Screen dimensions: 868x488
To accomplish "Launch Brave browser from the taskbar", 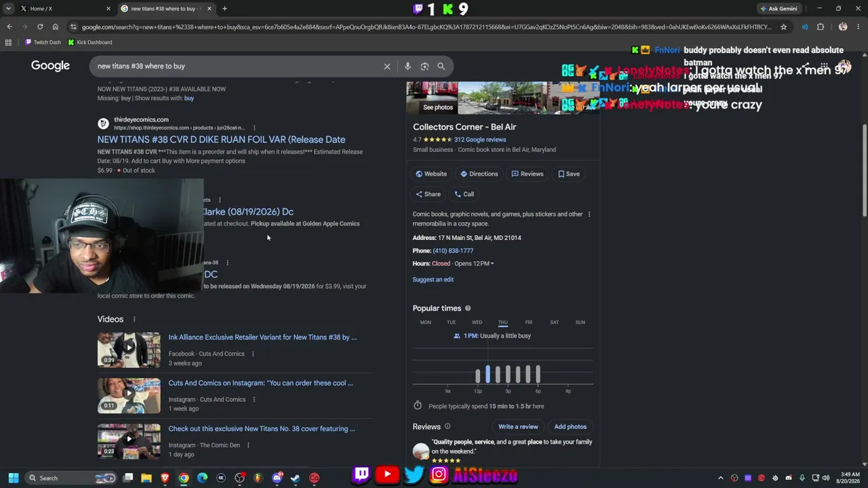I will pos(165,478).
